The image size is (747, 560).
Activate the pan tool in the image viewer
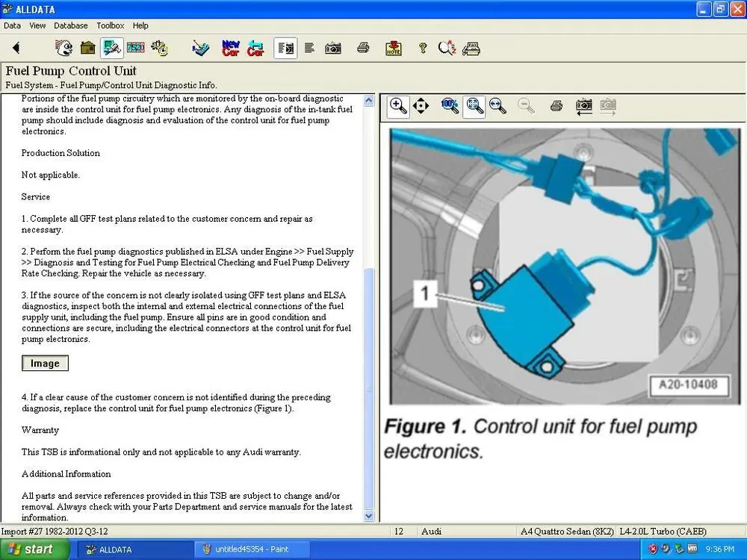click(x=421, y=106)
